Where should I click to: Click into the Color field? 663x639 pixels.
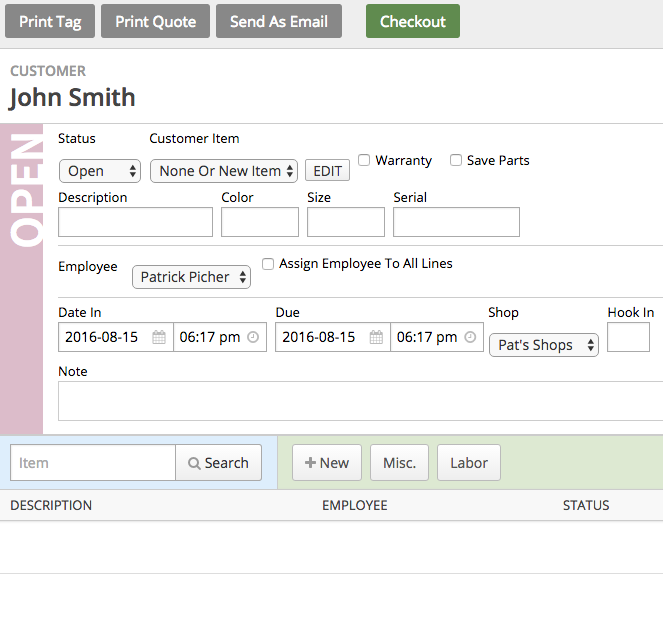pos(260,222)
